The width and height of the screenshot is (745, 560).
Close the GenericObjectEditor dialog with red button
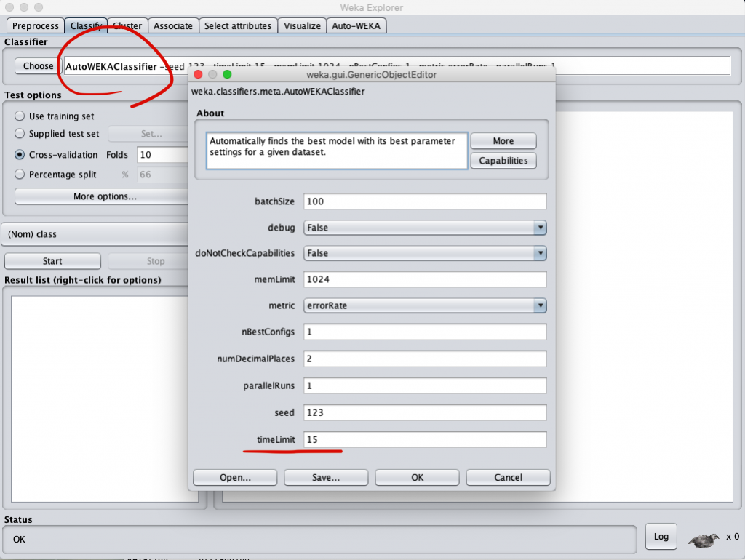tap(198, 74)
